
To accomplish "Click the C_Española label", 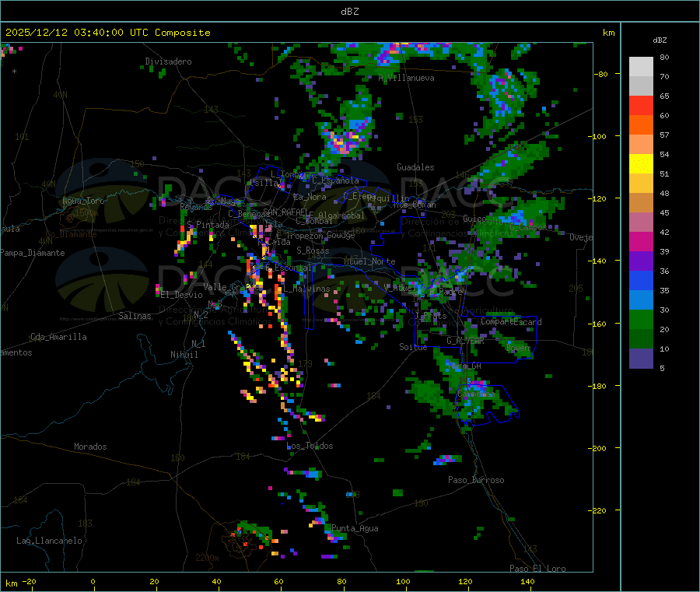I will 335,180.
